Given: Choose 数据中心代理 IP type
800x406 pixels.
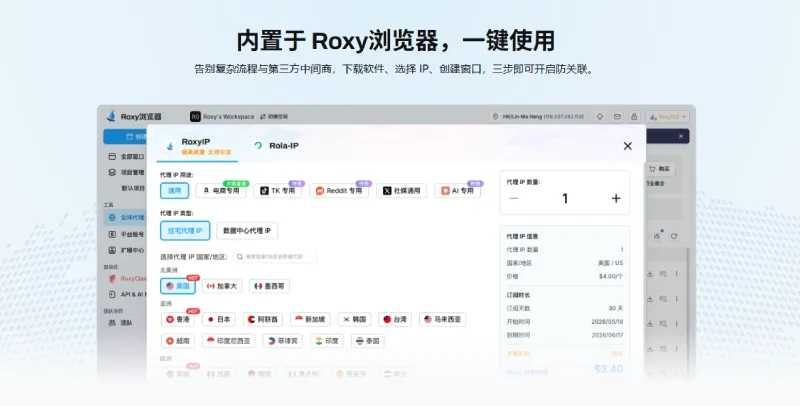Looking at the screenshot, I should 247,231.
